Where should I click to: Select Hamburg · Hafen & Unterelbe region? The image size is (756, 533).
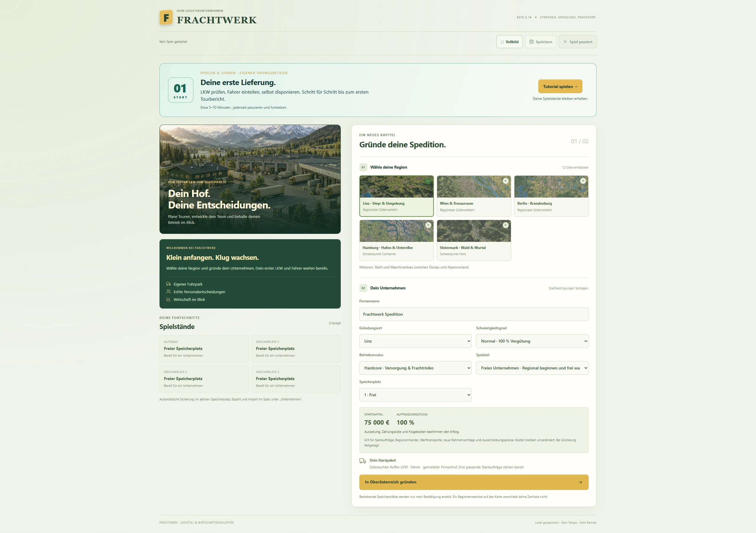pos(396,240)
